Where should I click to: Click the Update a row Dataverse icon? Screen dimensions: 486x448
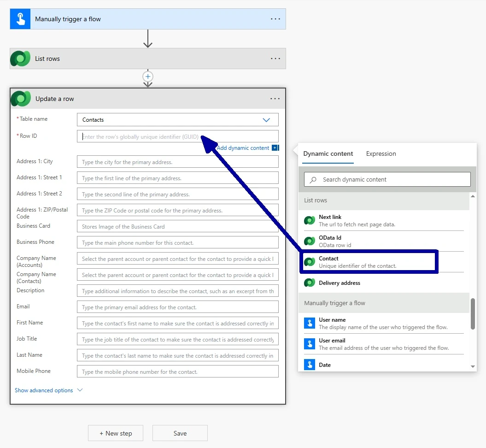20,99
